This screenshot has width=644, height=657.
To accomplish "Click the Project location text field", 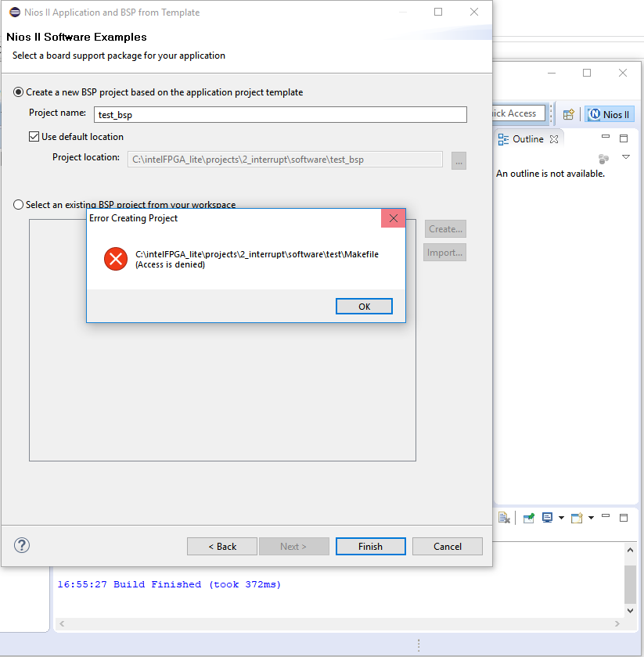I will point(285,160).
